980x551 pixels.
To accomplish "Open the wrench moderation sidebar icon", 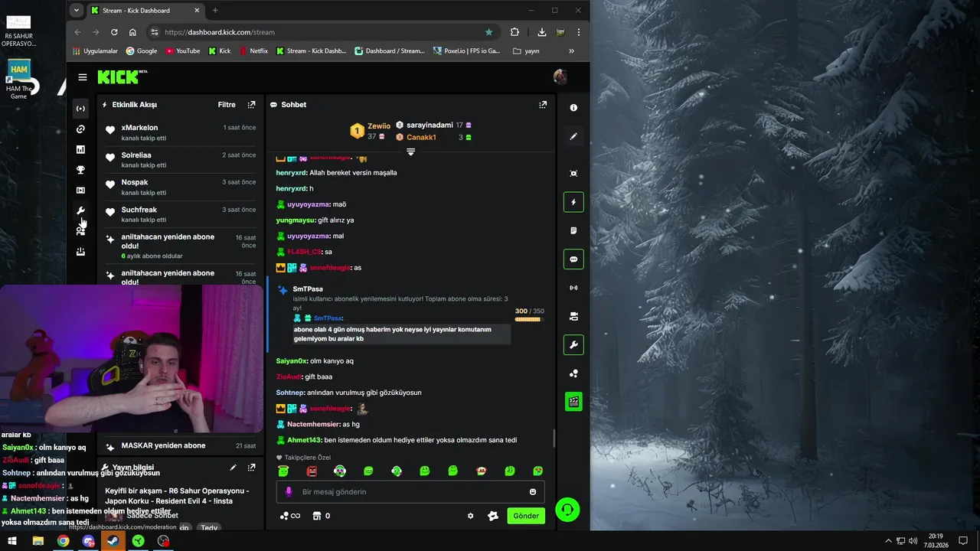I will coord(80,210).
